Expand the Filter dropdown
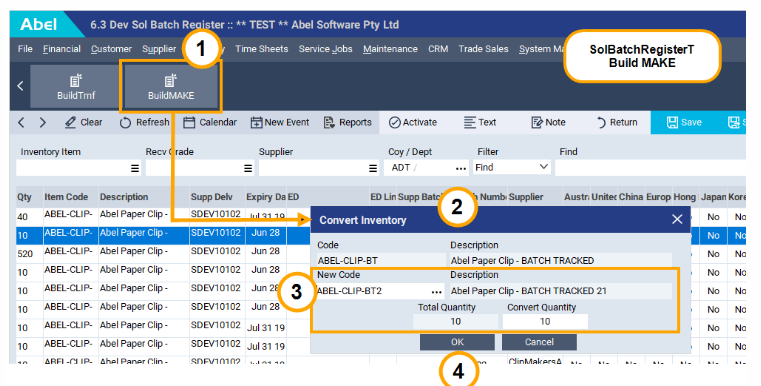The height and width of the screenshot is (386, 761). pos(544,167)
